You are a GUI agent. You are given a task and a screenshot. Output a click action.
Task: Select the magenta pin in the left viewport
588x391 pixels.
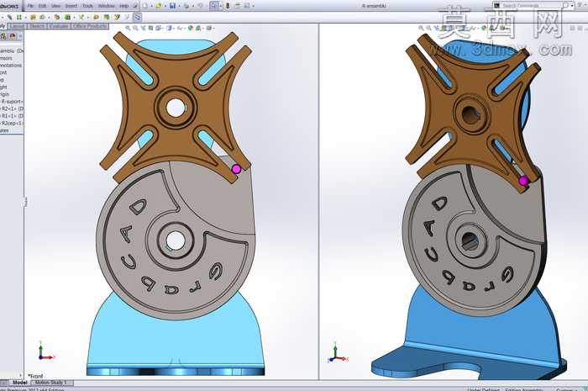pyautogui.click(x=236, y=169)
